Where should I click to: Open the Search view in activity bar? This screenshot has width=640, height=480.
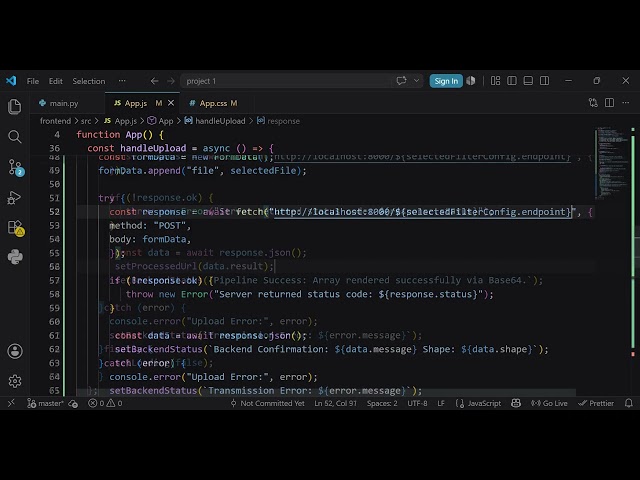[15, 137]
